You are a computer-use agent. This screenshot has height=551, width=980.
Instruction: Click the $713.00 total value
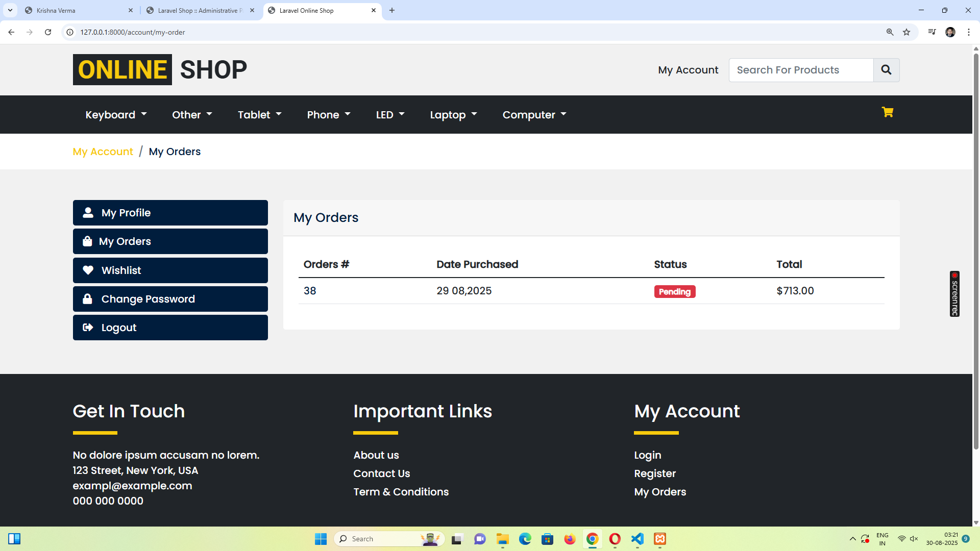(x=795, y=291)
